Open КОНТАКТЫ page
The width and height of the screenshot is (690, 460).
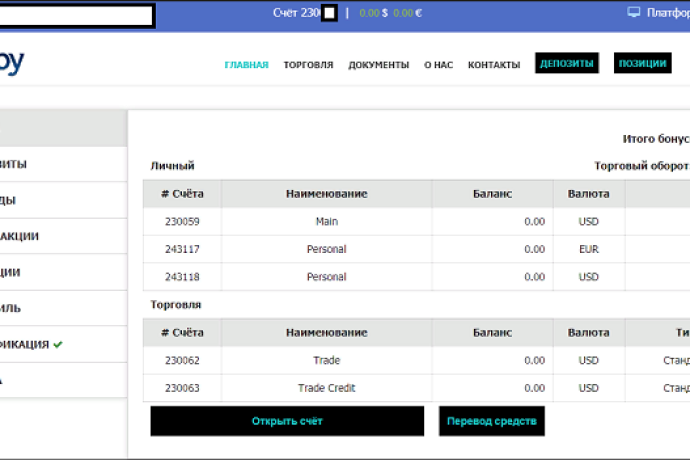tap(494, 65)
